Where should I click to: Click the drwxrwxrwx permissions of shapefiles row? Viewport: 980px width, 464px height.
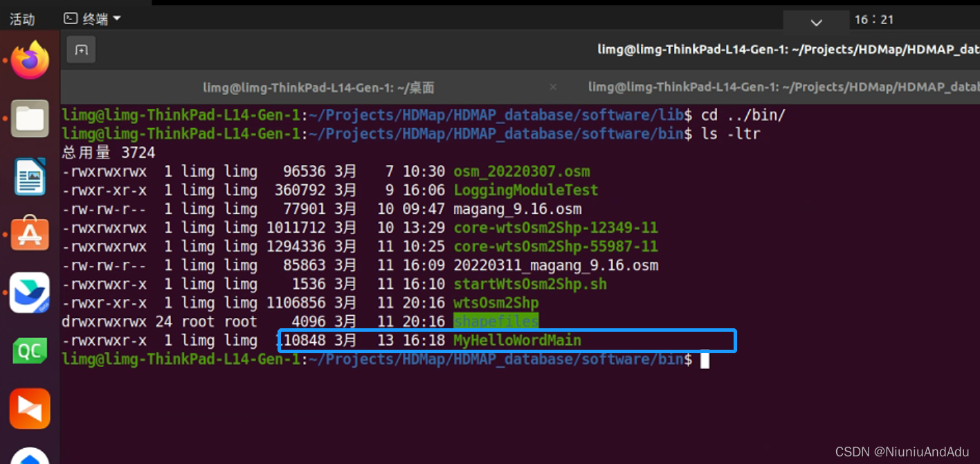pyautogui.click(x=104, y=321)
